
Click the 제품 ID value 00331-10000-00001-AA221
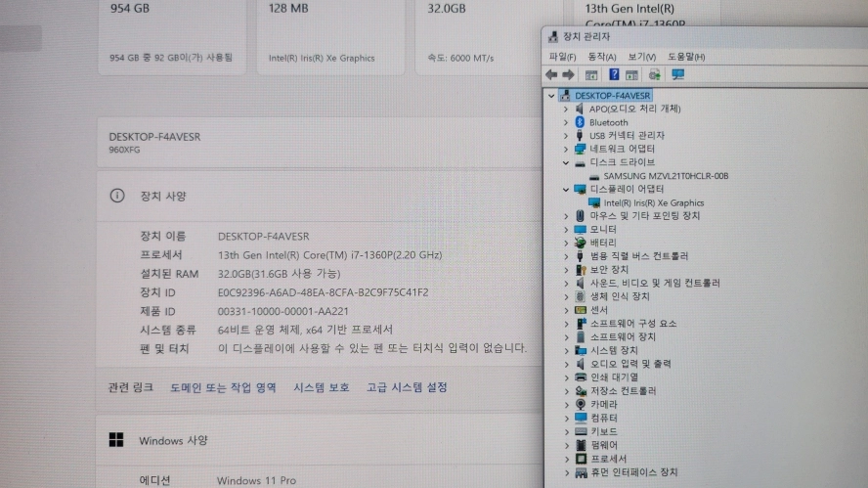coord(282,311)
